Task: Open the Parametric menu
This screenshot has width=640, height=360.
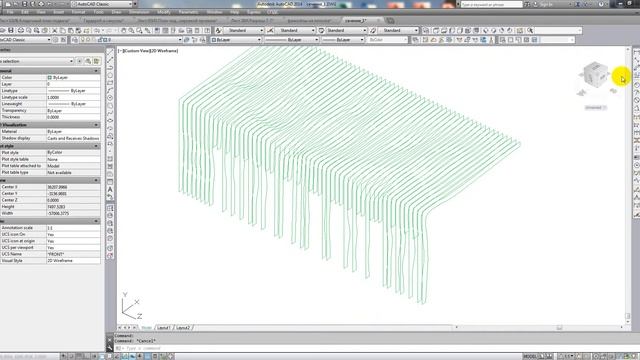Action: coord(188,12)
